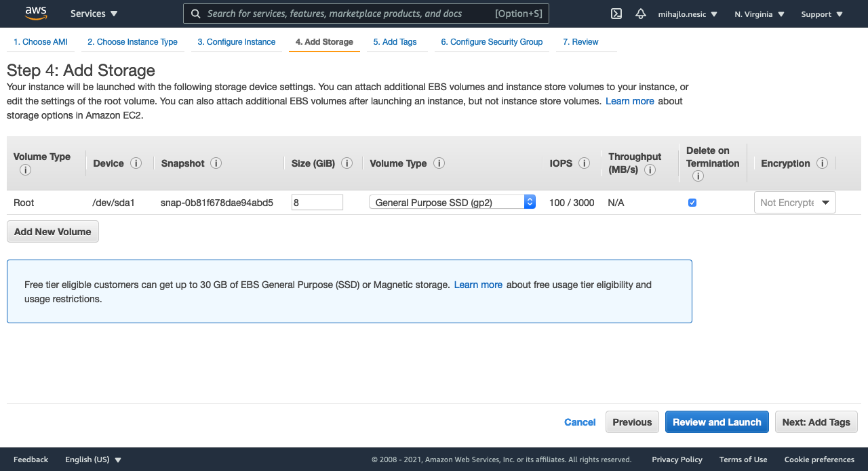Click the Cancel link

click(x=580, y=422)
